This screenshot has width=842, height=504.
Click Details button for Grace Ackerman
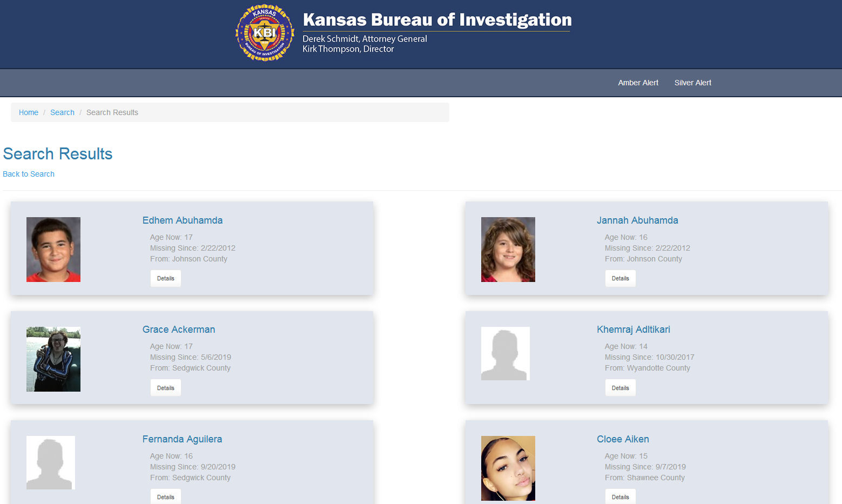pos(165,388)
